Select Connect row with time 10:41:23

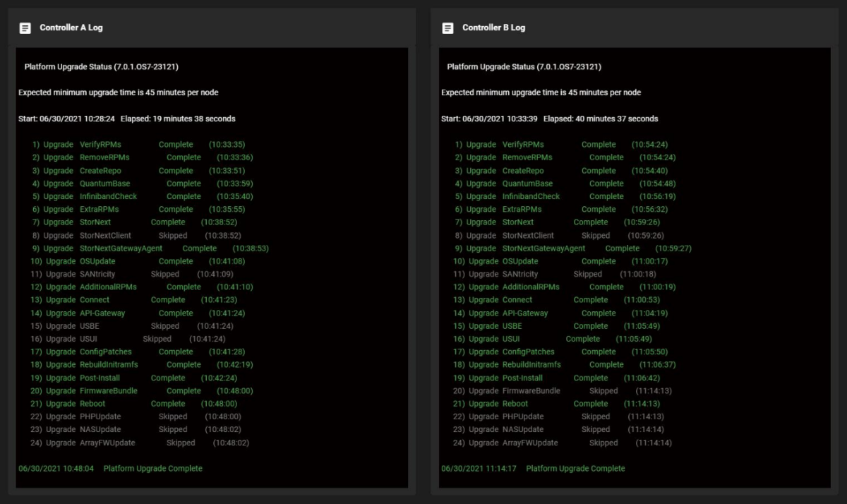click(133, 300)
